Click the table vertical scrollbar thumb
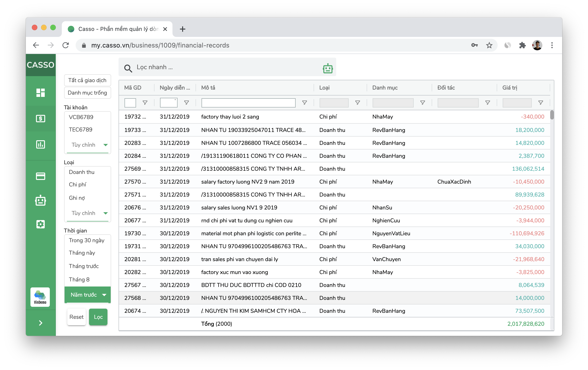 552,115
